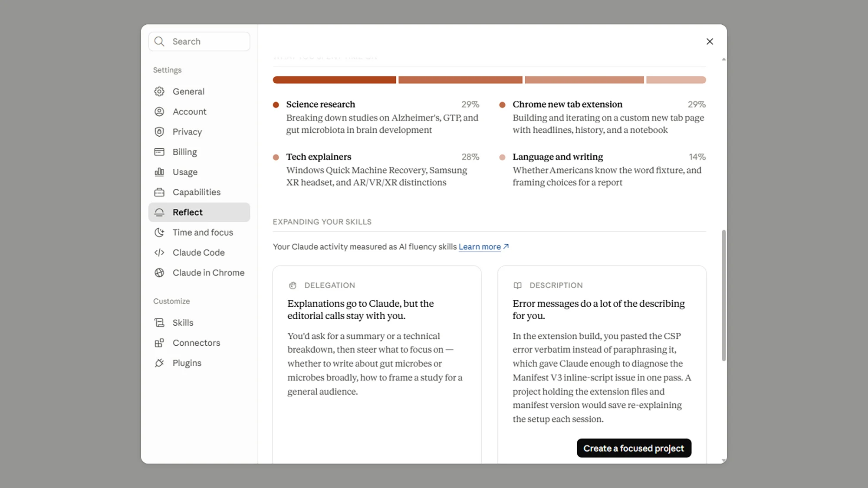Click the search magnifier icon
This screenshot has height=488, width=868.
159,41
